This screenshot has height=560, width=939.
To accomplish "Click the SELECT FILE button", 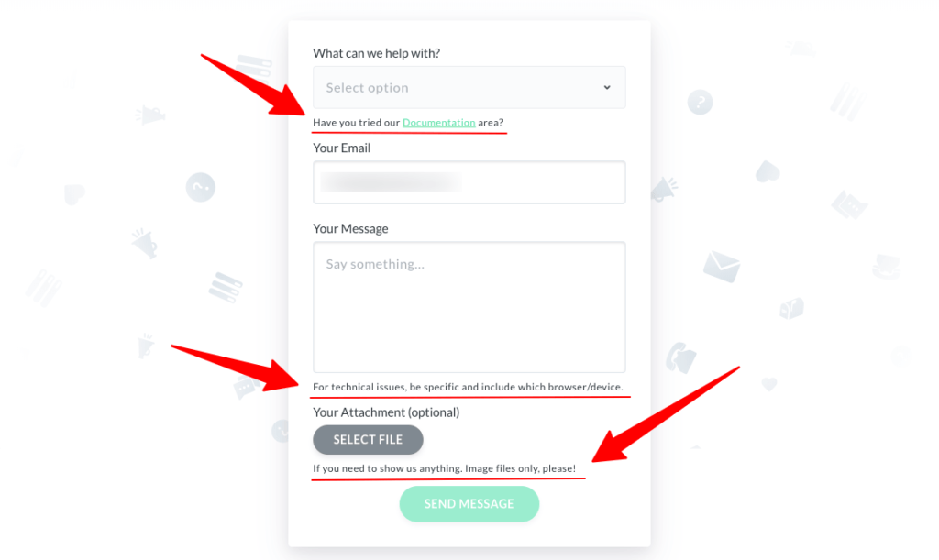I will pyautogui.click(x=368, y=439).
